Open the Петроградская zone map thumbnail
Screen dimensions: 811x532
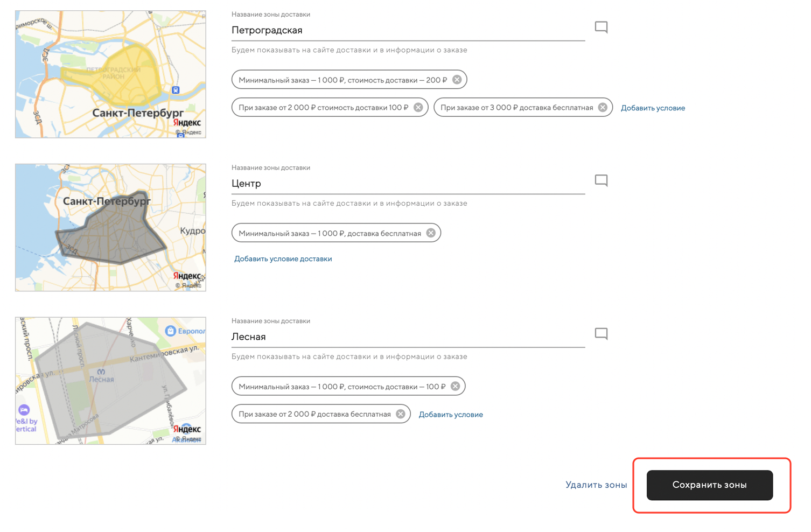(x=110, y=74)
